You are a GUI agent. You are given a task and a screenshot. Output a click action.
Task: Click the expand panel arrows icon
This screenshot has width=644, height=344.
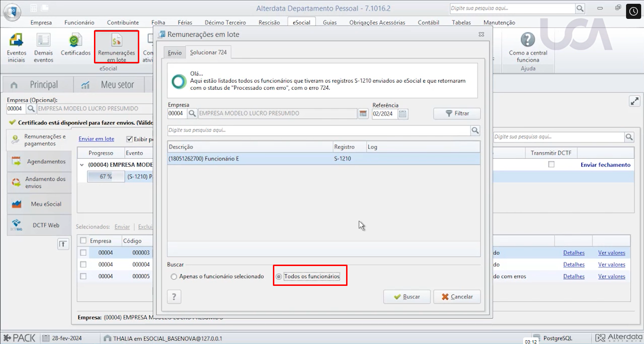[x=635, y=101]
